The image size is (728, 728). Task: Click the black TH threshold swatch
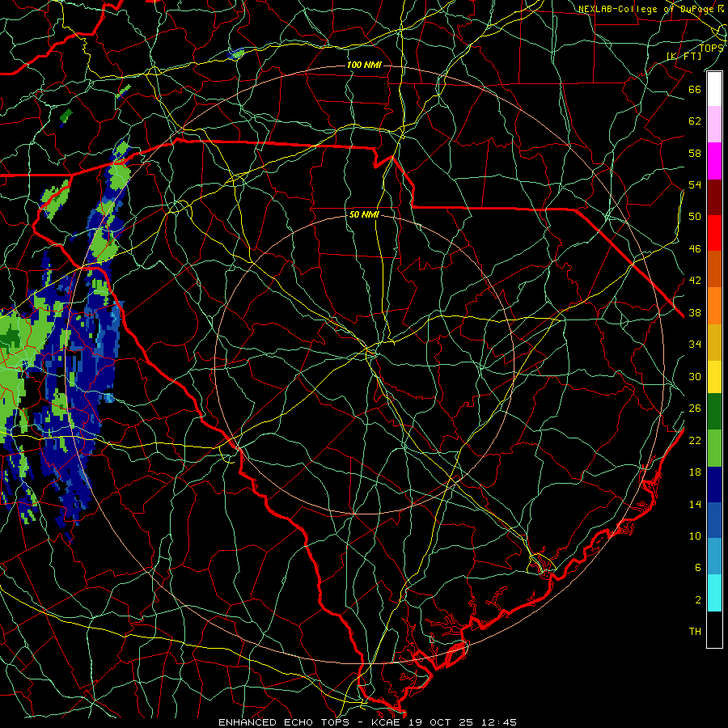(x=714, y=629)
